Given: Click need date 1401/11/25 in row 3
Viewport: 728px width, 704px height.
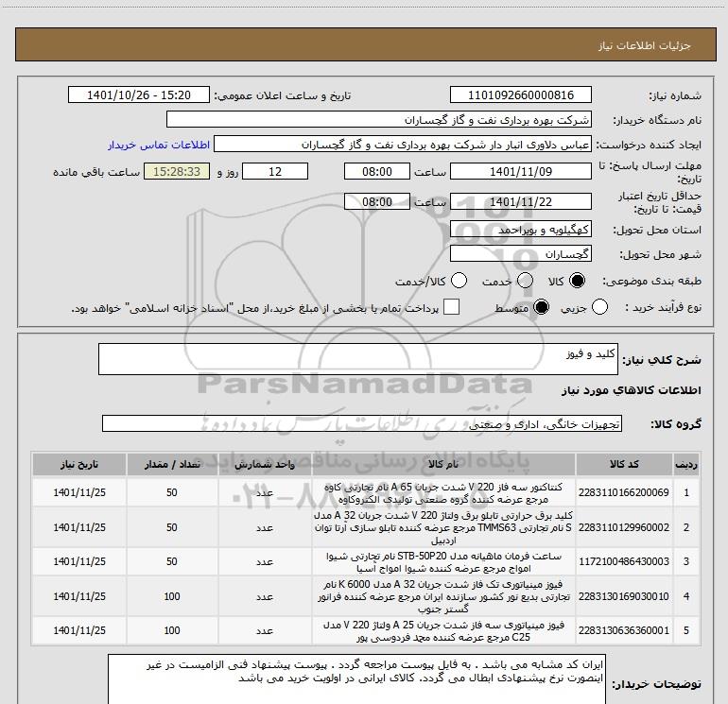Looking at the screenshot, I should 79,561.
